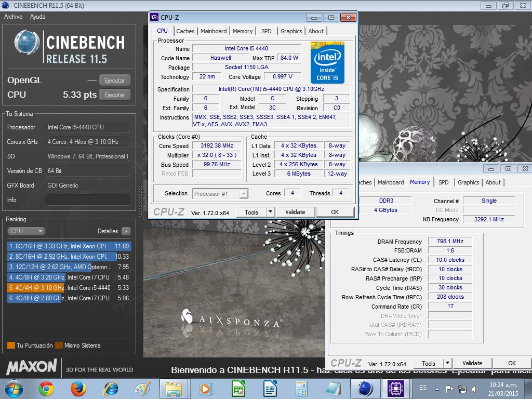The image size is (532, 399).
Task: Select ranking entry 8C/16H @ 2.92 GHz
Action: point(69,257)
